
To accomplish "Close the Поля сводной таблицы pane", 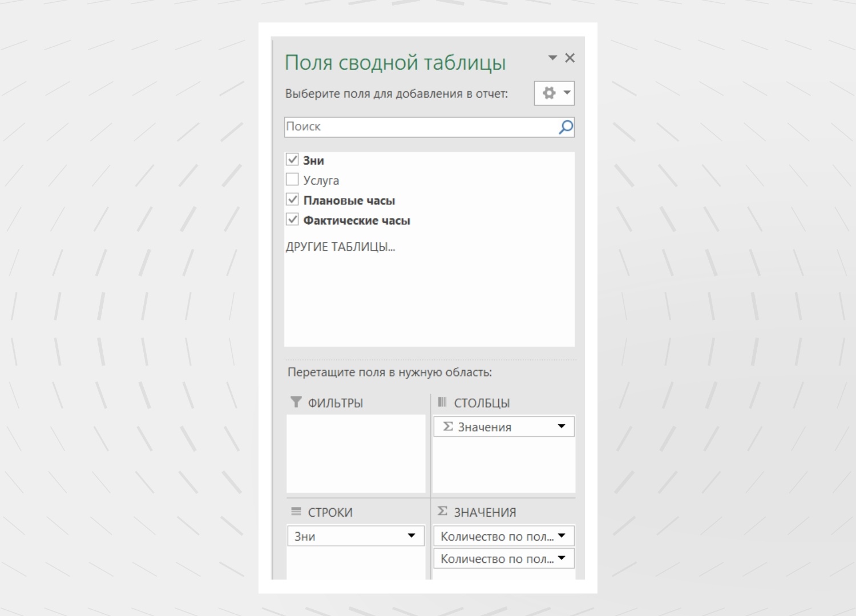I will tap(570, 58).
